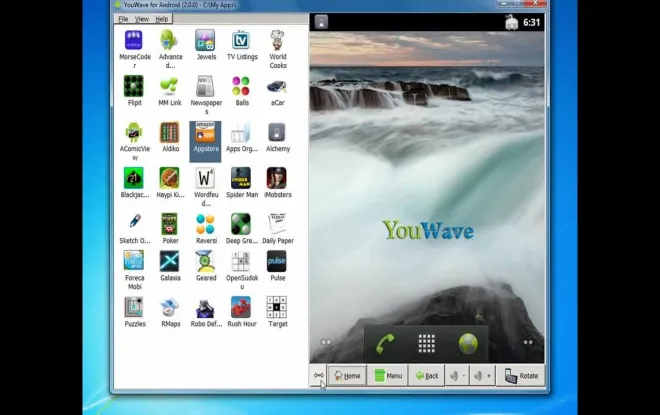Select the Newspapers app icon
The image size is (660, 415).
pos(205,86)
